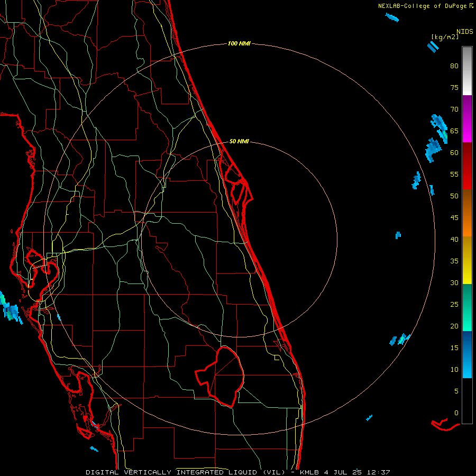Click the KMLB station identifier in footer
Screen dimensions: 476x476
[309, 472]
